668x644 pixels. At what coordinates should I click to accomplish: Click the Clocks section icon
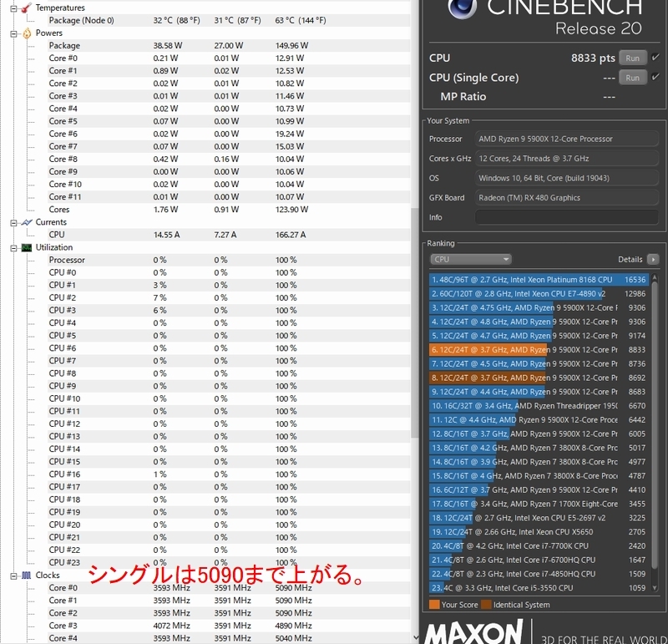point(27,576)
